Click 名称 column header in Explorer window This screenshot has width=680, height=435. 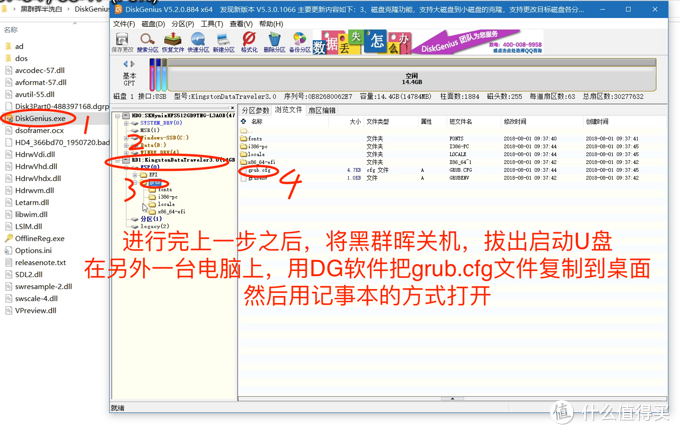tap(11, 30)
